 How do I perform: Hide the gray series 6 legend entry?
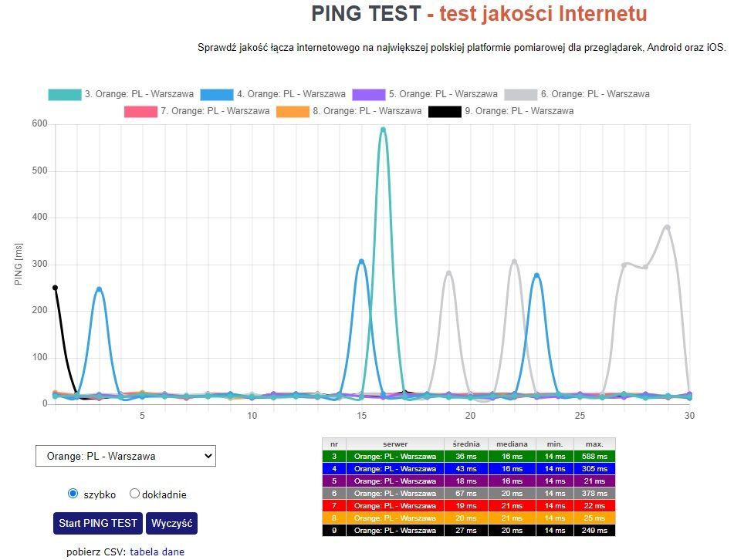tap(520, 94)
